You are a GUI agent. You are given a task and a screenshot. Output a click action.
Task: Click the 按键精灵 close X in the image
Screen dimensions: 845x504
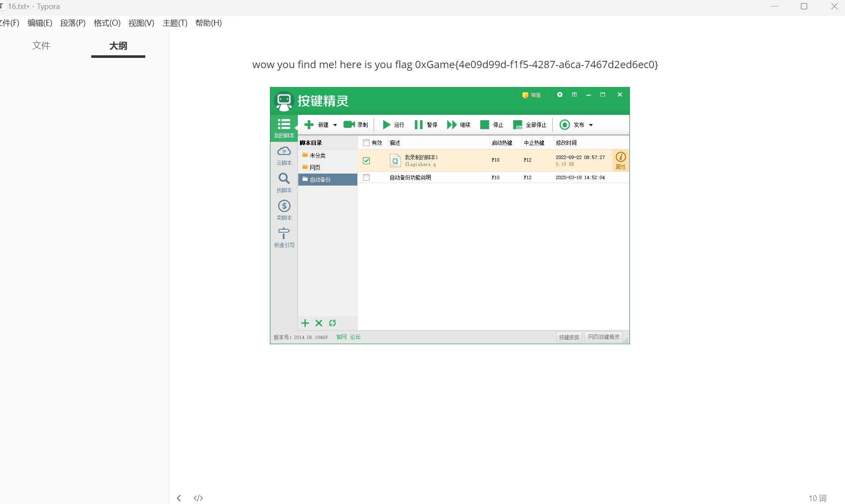pyautogui.click(x=620, y=95)
